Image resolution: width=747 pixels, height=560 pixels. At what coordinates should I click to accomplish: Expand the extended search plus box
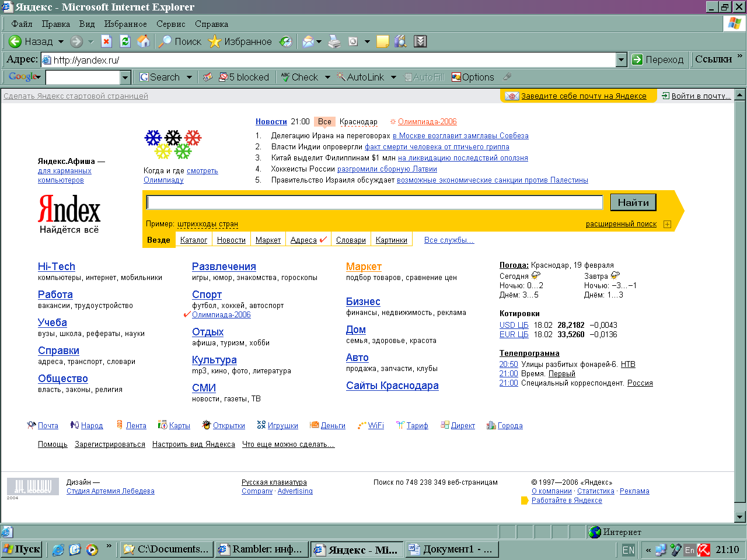667,224
